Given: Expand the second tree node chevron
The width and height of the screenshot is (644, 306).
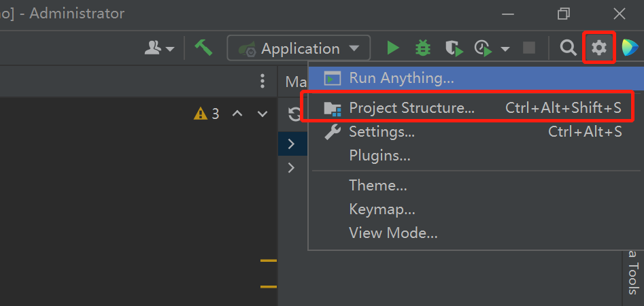Looking at the screenshot, I should (291, 167).
